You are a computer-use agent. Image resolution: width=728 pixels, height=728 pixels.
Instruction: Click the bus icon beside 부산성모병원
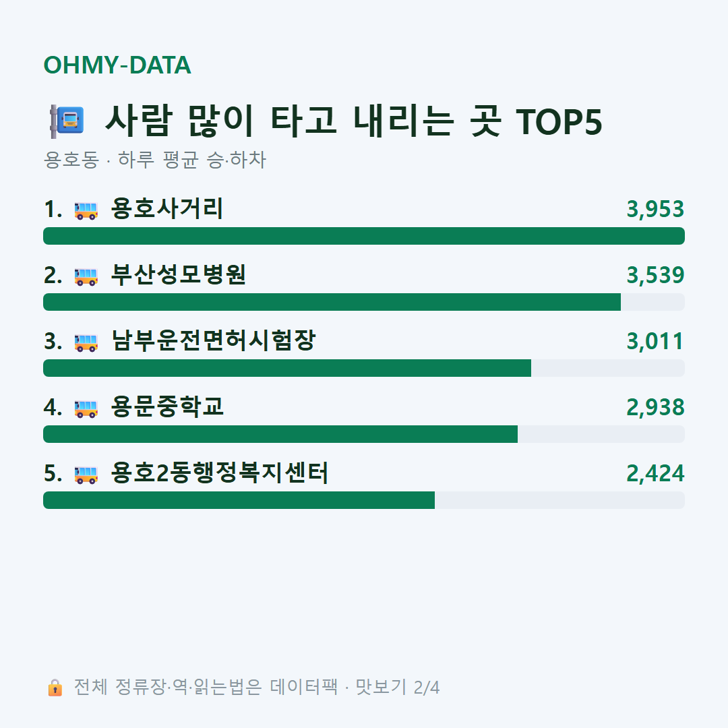tap(86, 276)
